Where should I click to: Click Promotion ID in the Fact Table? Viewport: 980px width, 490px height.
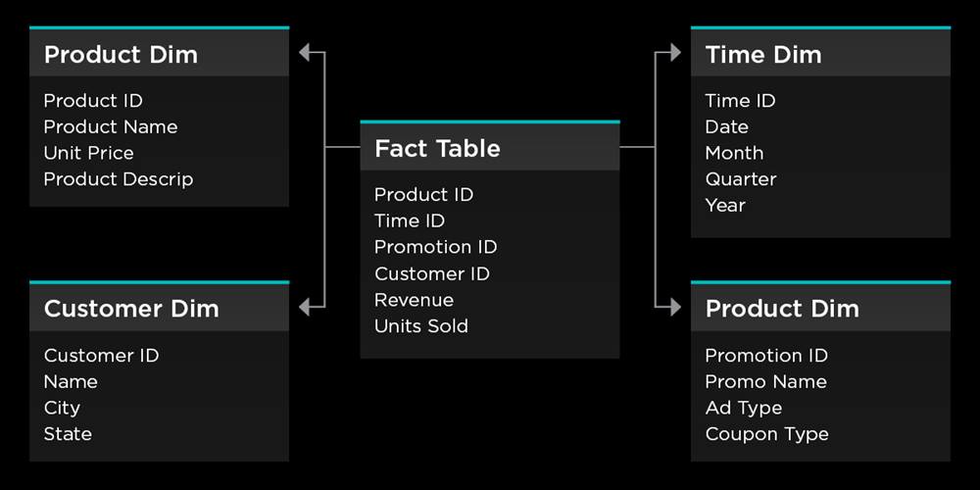[x=435, y=247]
